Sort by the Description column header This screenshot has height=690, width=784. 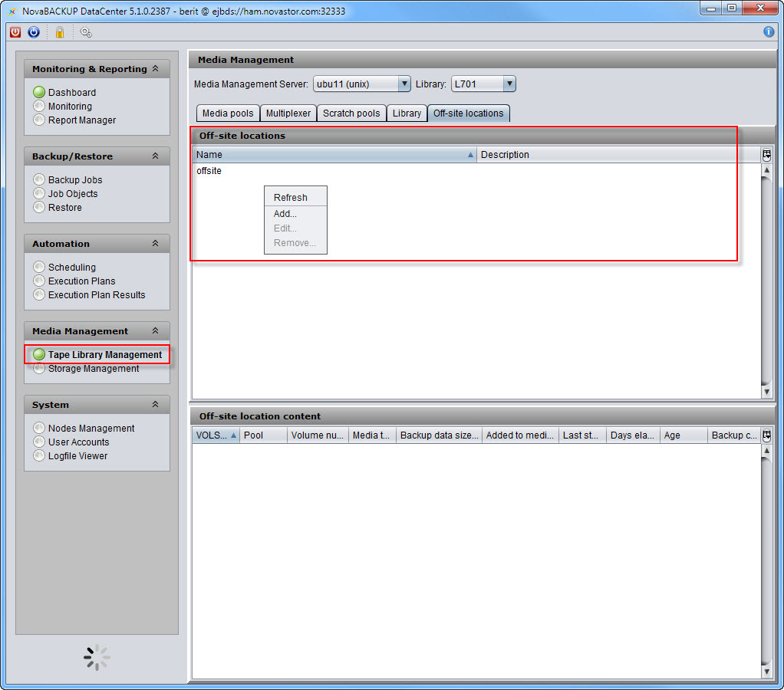(x=618, y=155)
